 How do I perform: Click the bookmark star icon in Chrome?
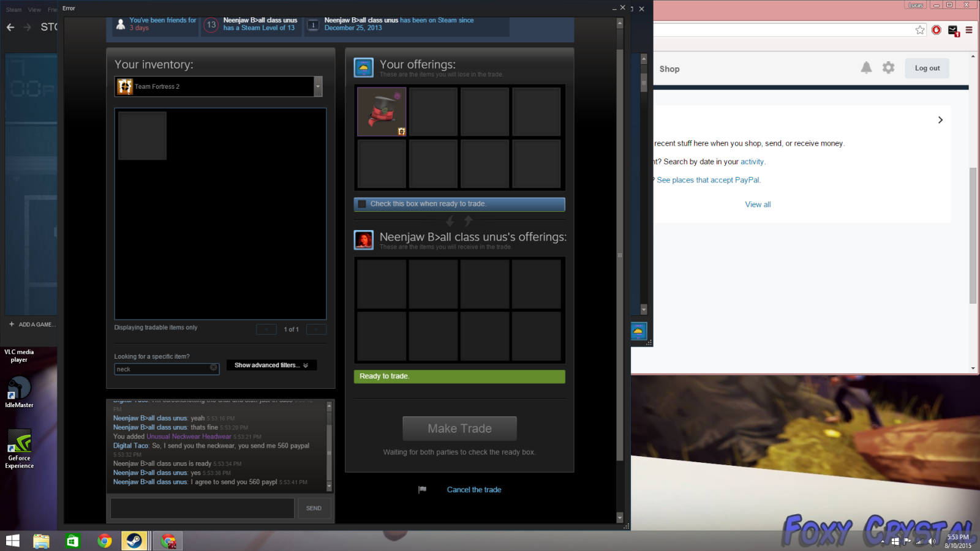(x=920, y=30)
